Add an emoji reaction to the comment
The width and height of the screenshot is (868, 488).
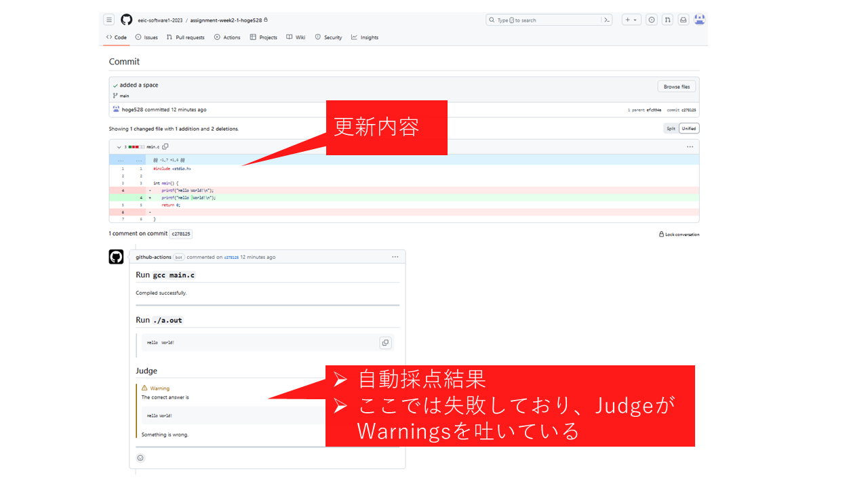click(x=140, y=457)
